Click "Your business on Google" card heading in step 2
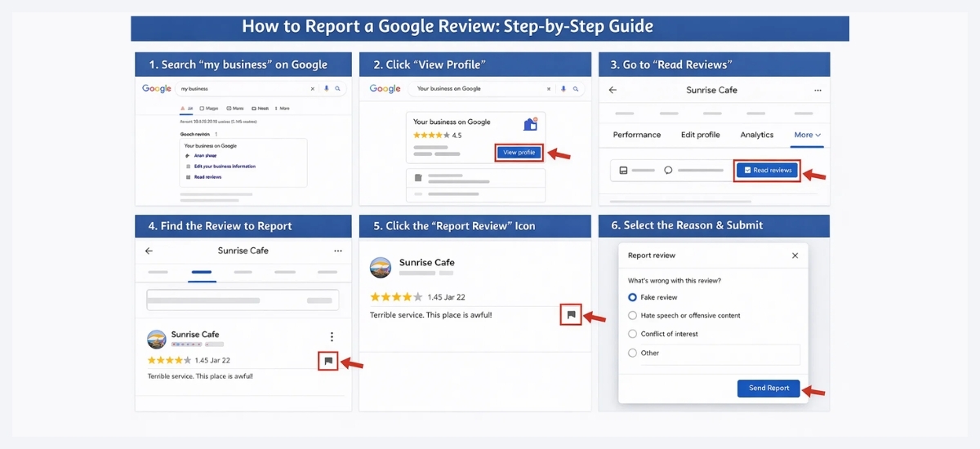Viewport: 980px width, 449px height. (452, 122)
